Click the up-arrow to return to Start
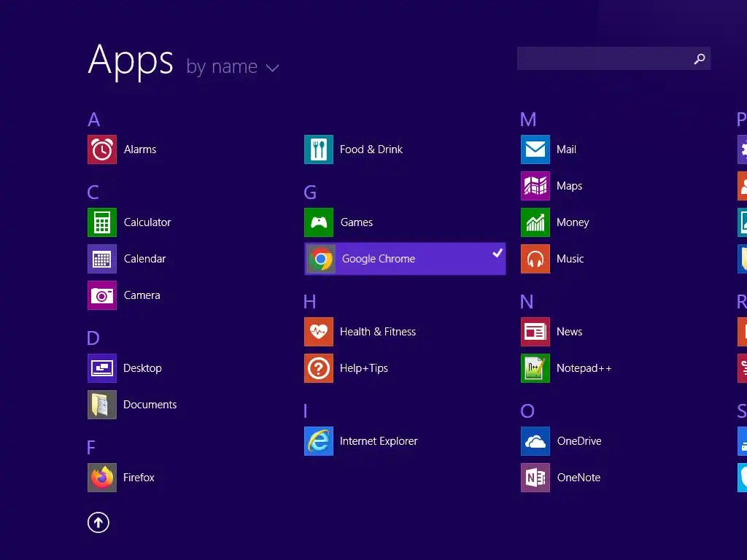The width and height of the screenshot is (747, 560). [x=98, y=522]
